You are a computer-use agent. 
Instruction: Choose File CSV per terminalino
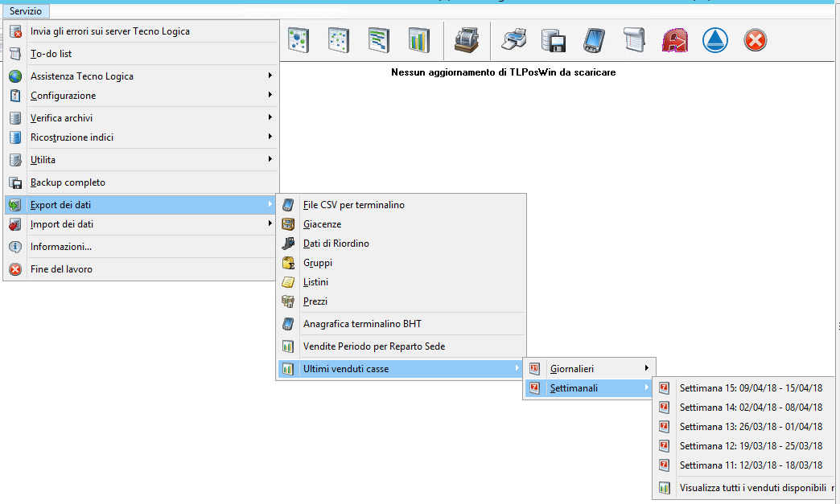tap(353, 205)
